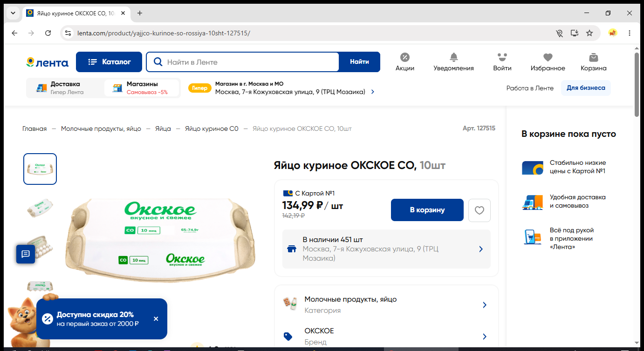Screen dimensions: 644x351
Task: Open the tab search dropdown arrow
Action: pos(13,13)
